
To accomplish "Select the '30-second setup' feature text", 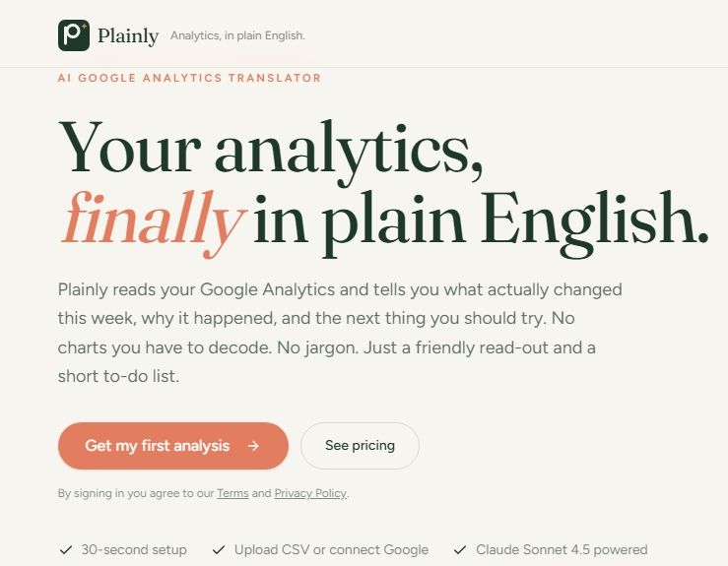I will click(134, 550).
